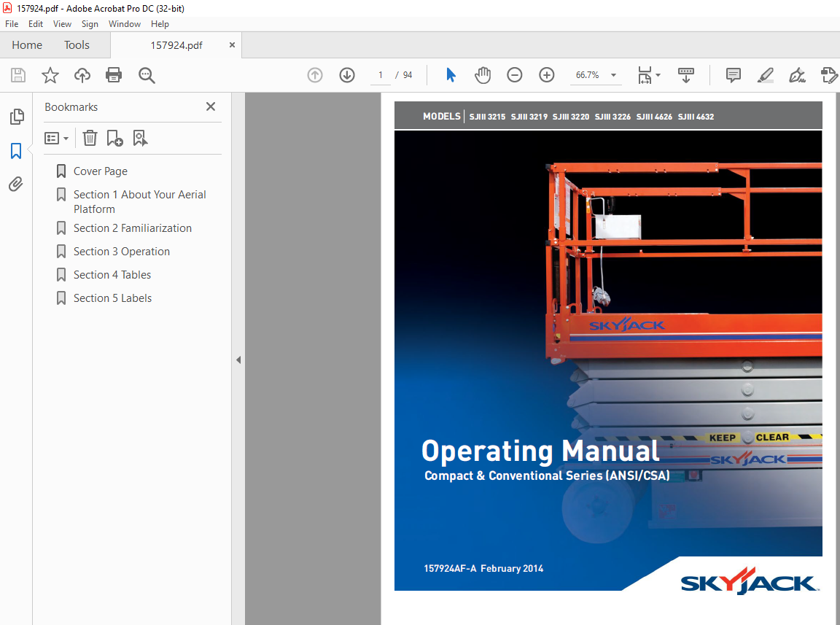
Task: Print the document
Action: pyautogui.click(x=114, y=75)
